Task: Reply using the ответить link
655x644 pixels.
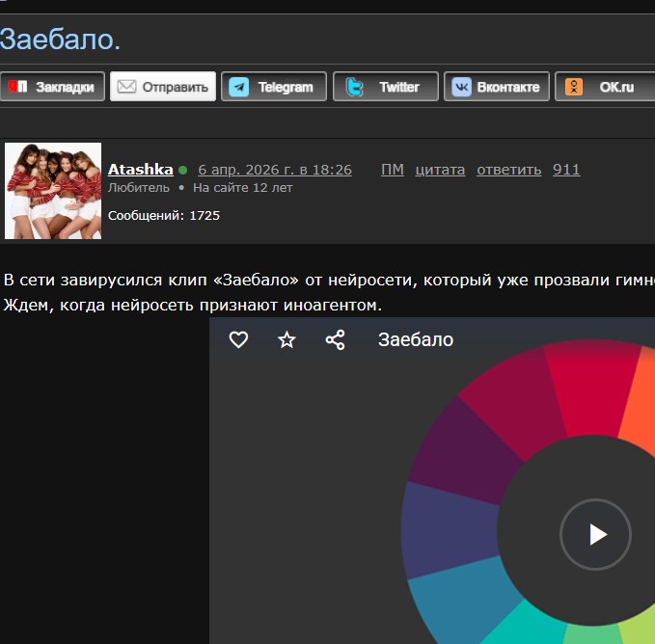Action: [x=508, y=170]
